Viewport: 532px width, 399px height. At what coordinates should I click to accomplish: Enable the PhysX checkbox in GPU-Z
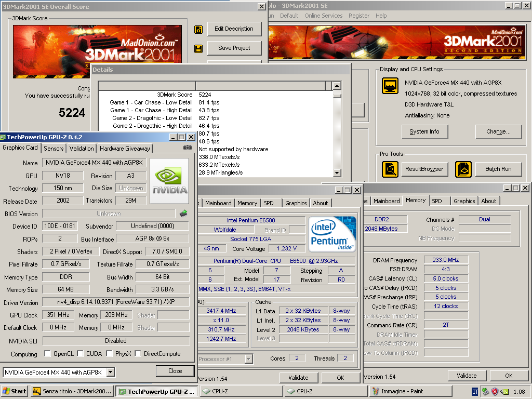(109, 353)
